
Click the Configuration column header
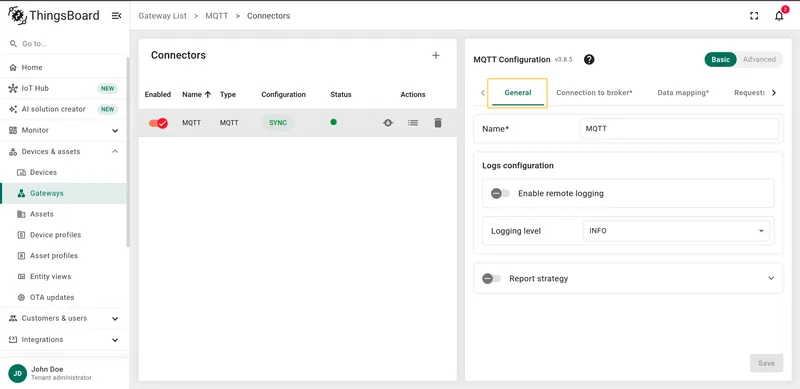click(x=283, y=94)
